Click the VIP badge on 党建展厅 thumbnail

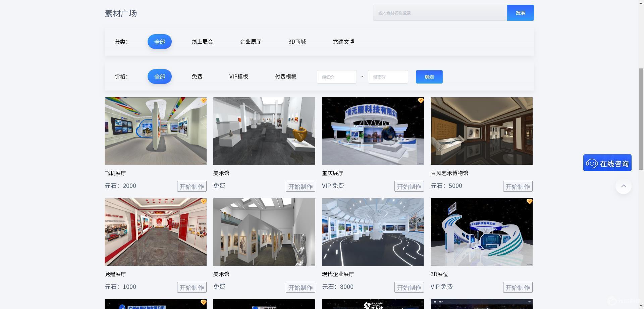tap(203, 201)
